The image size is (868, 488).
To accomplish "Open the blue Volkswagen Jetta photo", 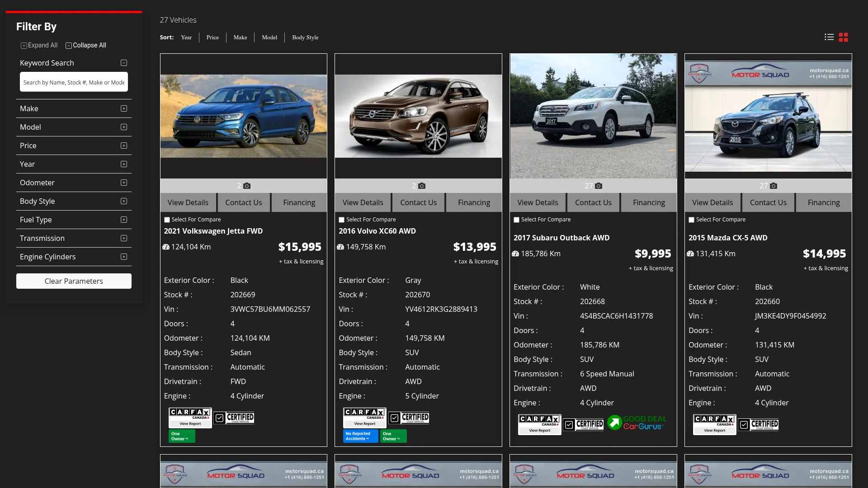I will (x=244, y=116).
